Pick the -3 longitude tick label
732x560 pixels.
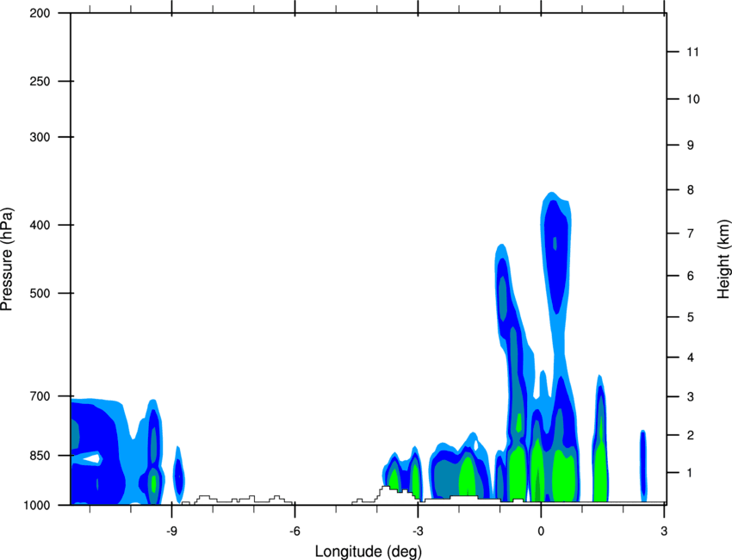pos(417,532)
